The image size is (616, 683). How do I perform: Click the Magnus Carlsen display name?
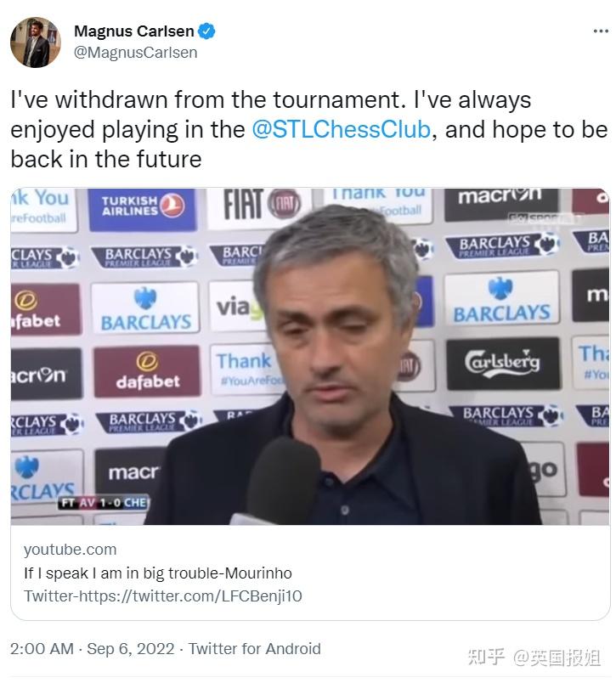click(133, 32)
